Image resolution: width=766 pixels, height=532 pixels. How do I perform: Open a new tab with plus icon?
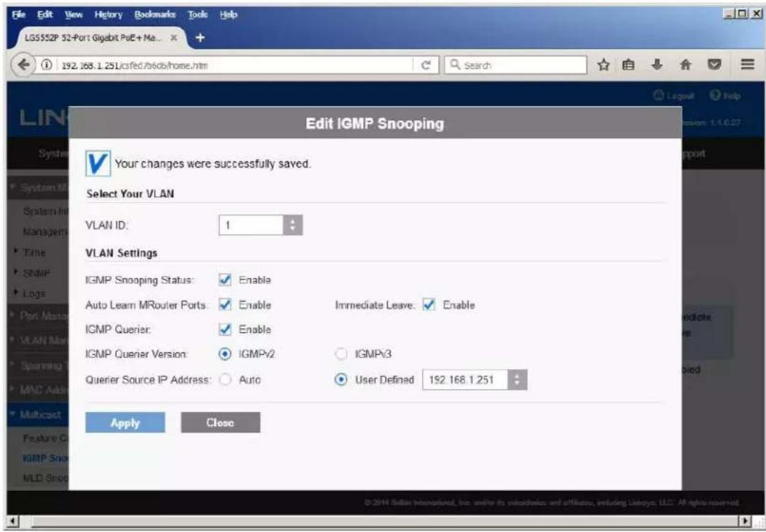click(x=200, y=38)
